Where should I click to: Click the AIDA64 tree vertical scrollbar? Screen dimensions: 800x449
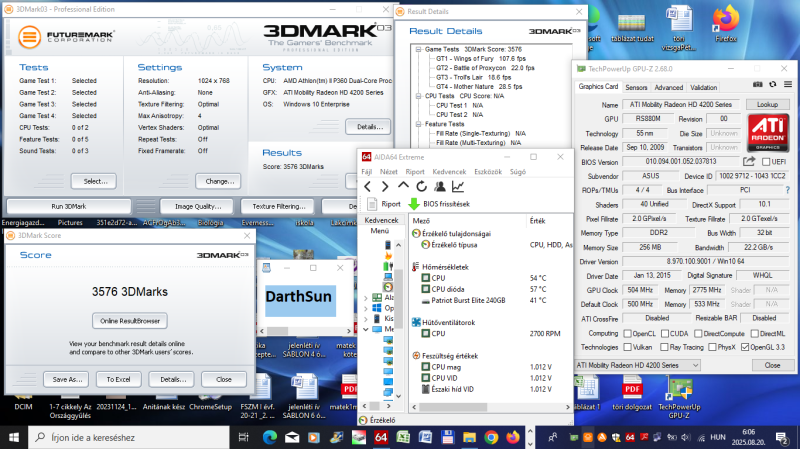point(398,320)
